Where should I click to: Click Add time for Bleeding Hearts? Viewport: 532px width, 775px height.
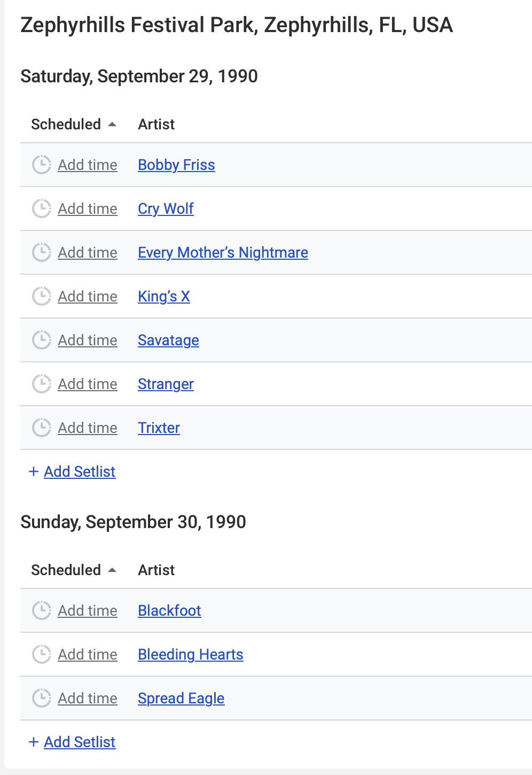[x=88, y=654]
